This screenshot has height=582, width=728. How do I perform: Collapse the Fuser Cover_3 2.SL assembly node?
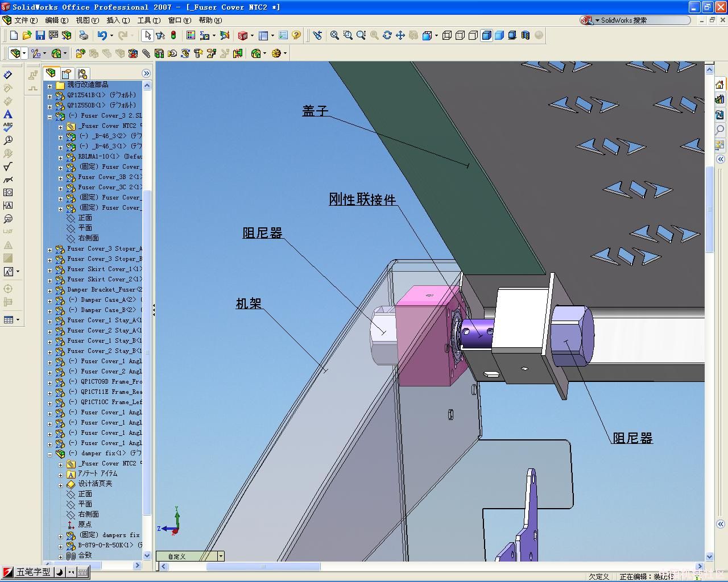(49, 117)
